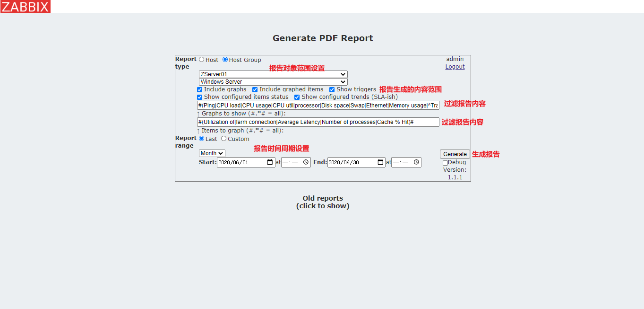Open the ZServer01 host group dropdown
The image size is (644, 309).
pos(272,74)
